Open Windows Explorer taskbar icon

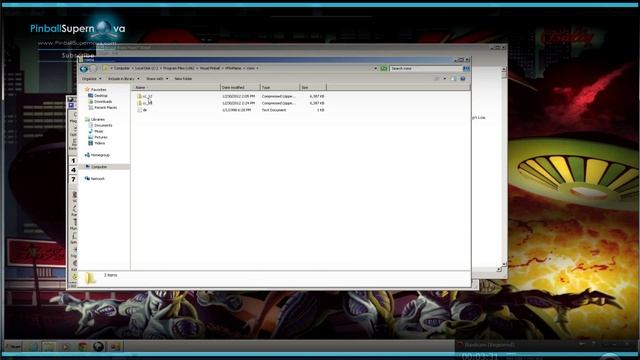(x=49, y=347)
